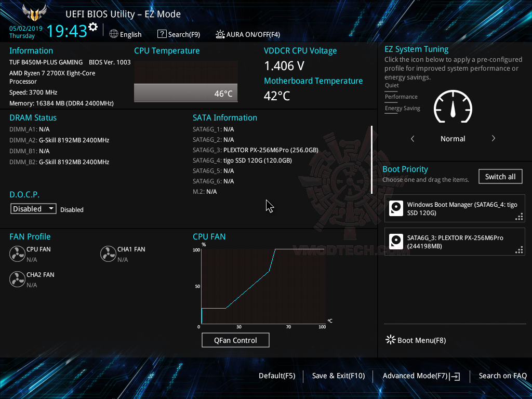This screenshot has width=532, height=399.
Task: Click Speed: 3700 MHz text
Action: pos(33,92)
